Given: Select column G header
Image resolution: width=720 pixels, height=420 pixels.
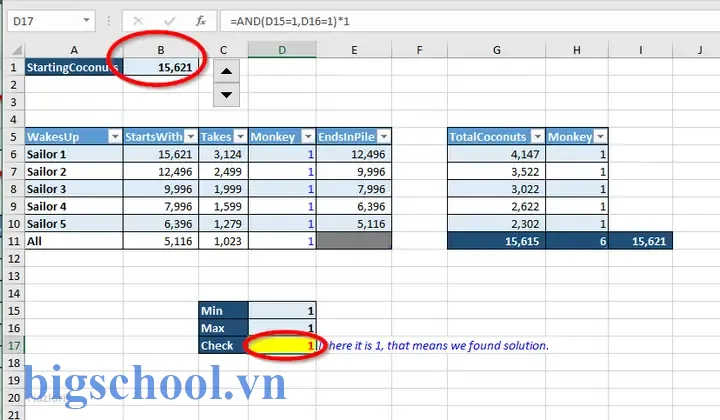Looking at the screenshot, I should coord(496,50).
